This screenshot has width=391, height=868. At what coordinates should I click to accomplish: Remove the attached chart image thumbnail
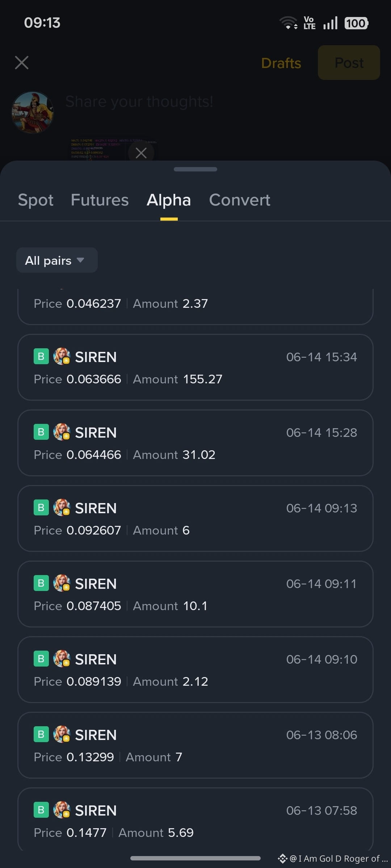(x=141, y=153)
